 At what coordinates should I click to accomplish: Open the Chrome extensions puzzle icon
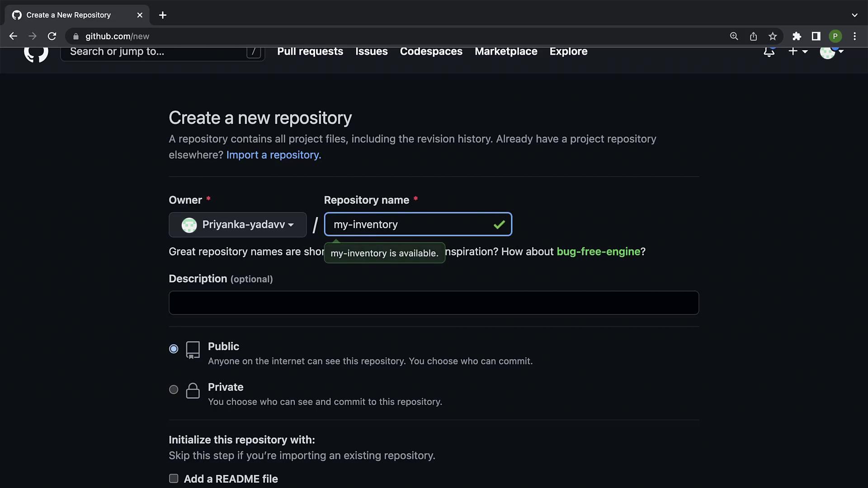coord(797,36)
